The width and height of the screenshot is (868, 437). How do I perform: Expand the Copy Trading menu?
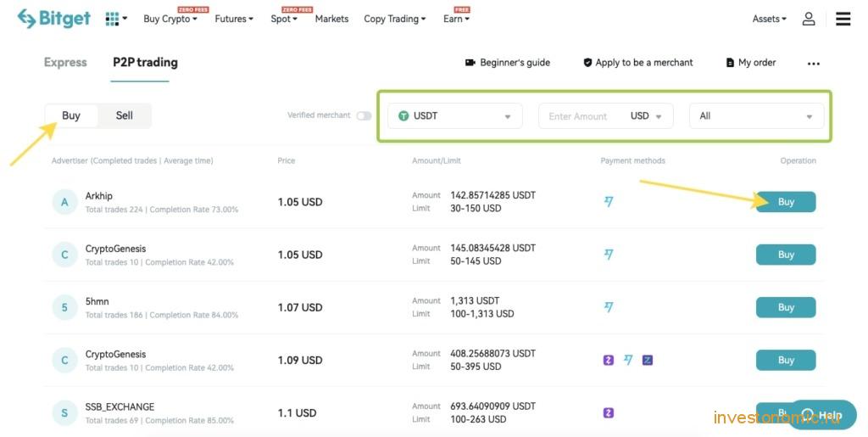(395, 19)
